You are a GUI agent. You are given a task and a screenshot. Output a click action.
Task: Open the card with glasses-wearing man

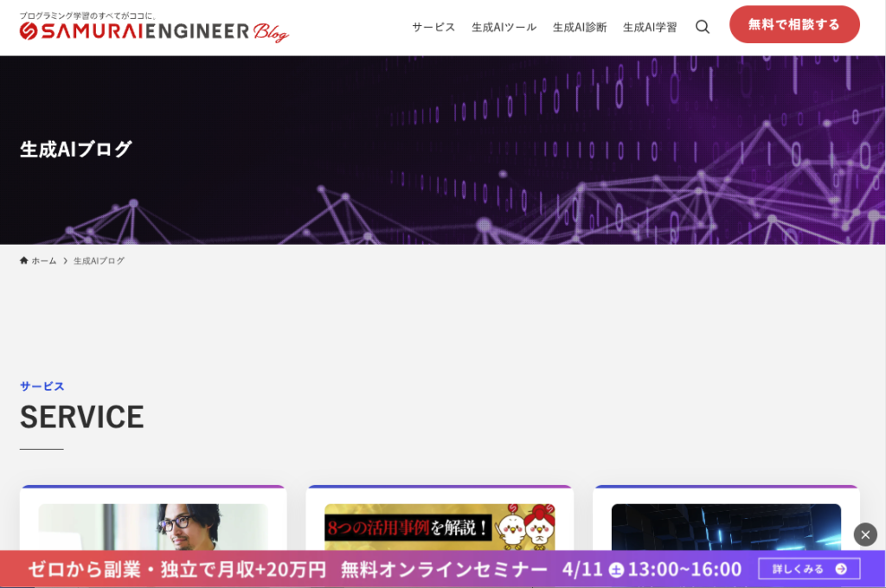point(153,527)
